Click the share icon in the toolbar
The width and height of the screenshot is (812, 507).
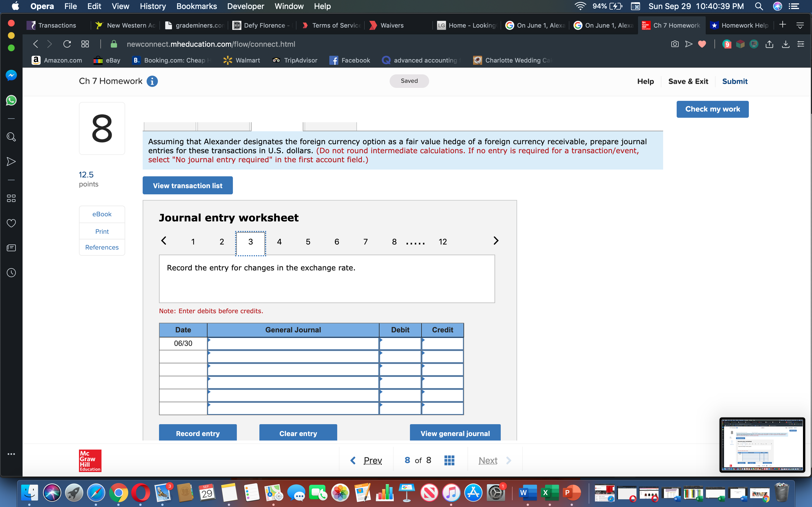pos(769,44)
